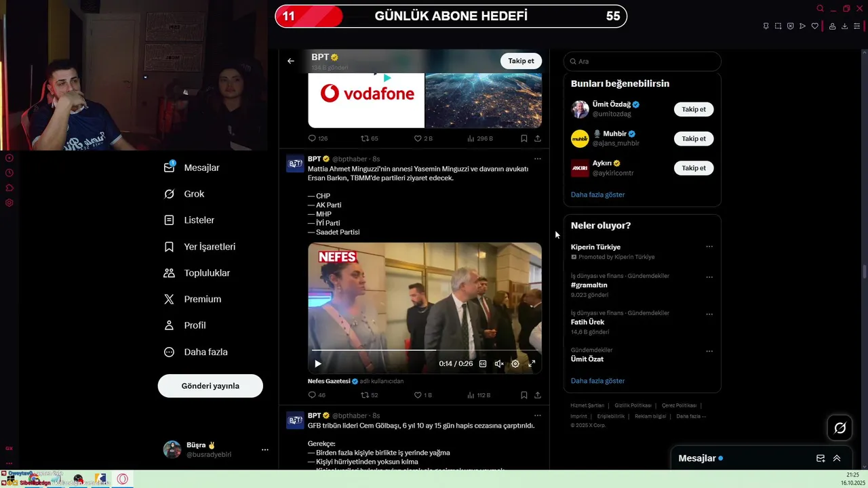Open options for #gramaltın trend
Viewport: 868px width, 488px height.
click(x=709, y=277)
